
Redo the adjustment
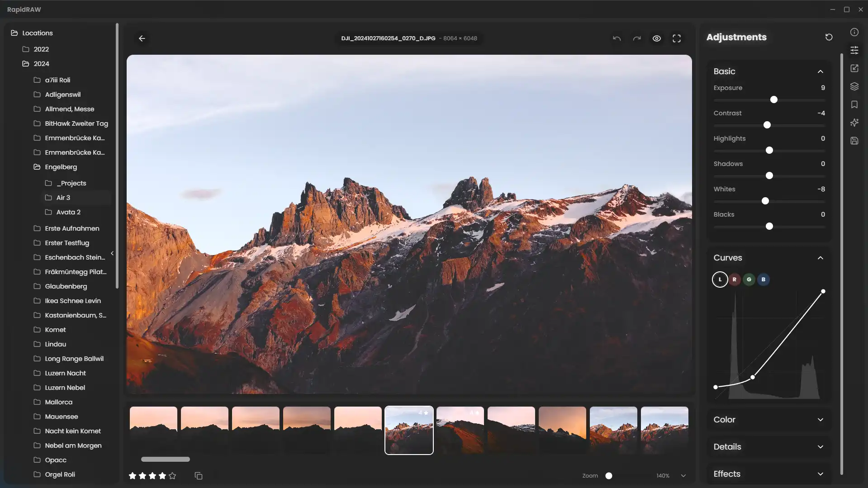[x=637, y=38]
